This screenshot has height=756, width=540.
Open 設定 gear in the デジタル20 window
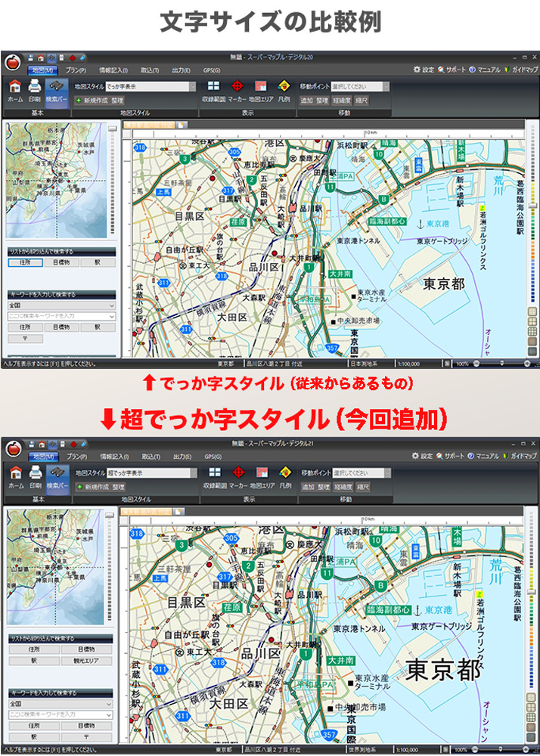424,70
